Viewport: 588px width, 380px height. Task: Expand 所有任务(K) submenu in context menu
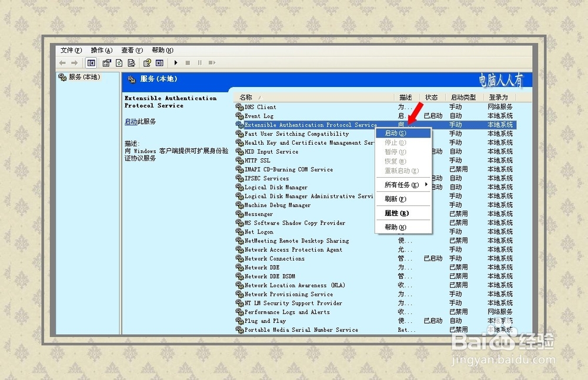[403, 185]
